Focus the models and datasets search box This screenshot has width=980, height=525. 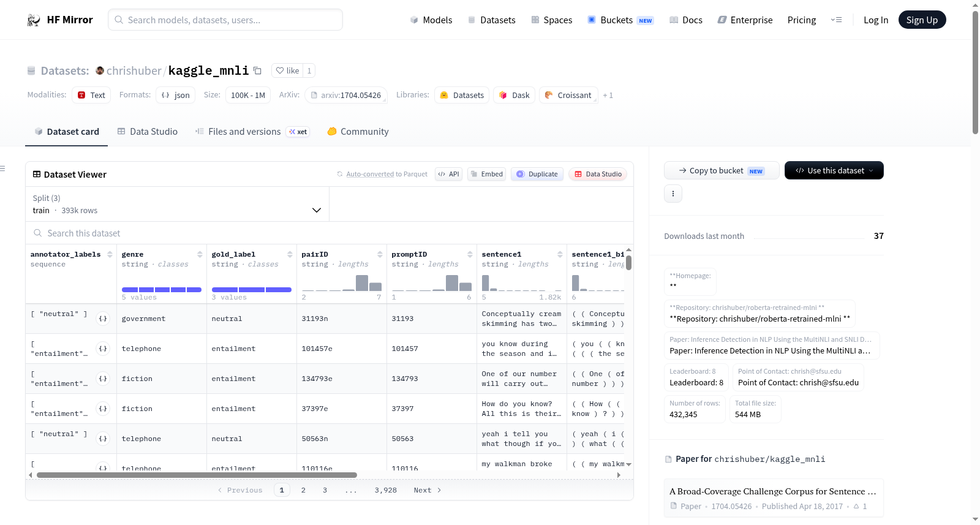225,20
